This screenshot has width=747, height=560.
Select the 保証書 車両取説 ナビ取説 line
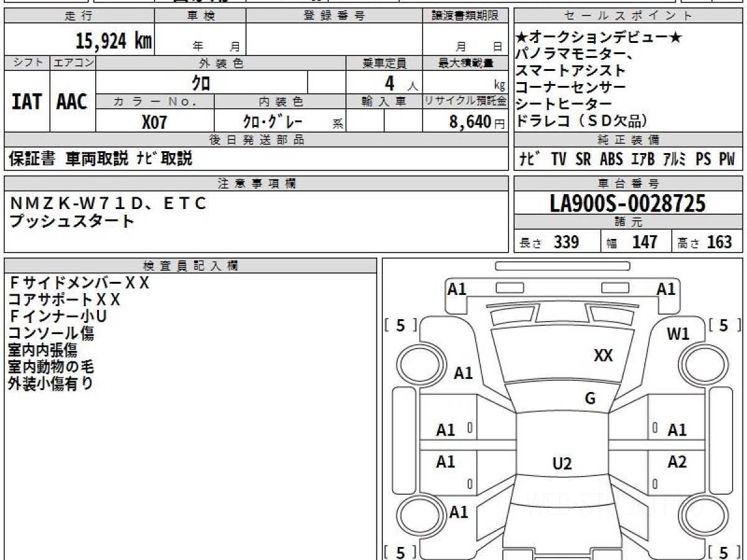tap(101, 158)
